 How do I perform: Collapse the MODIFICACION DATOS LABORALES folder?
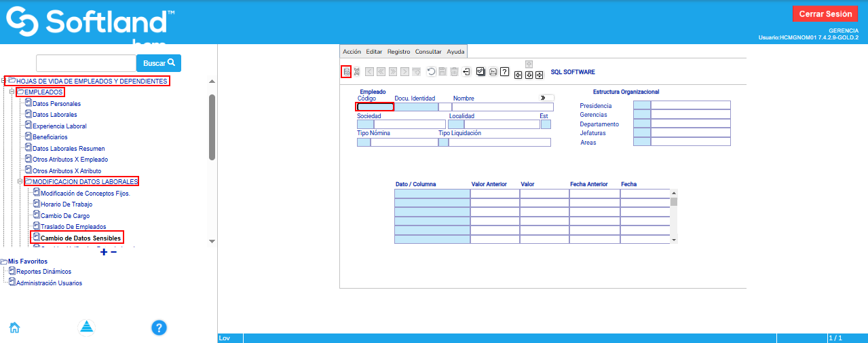click(x=20, y=181)
